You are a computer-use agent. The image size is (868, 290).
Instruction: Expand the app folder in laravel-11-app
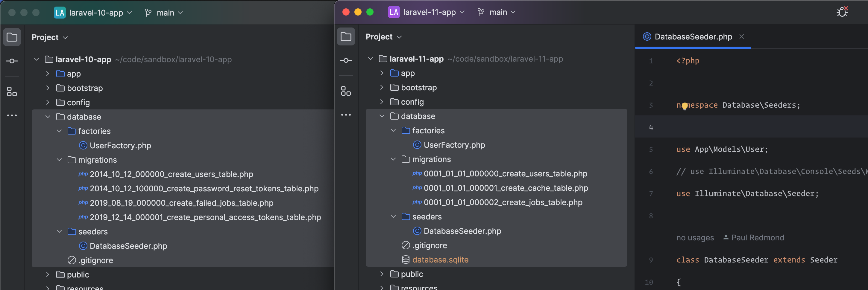381,73
